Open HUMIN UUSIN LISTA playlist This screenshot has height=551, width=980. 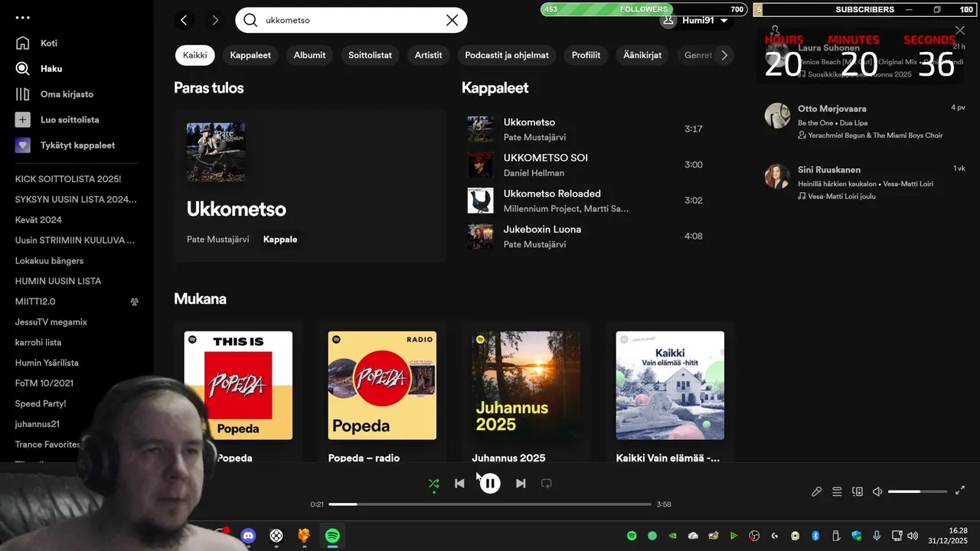pyautogui.click(x=58, y=281)
